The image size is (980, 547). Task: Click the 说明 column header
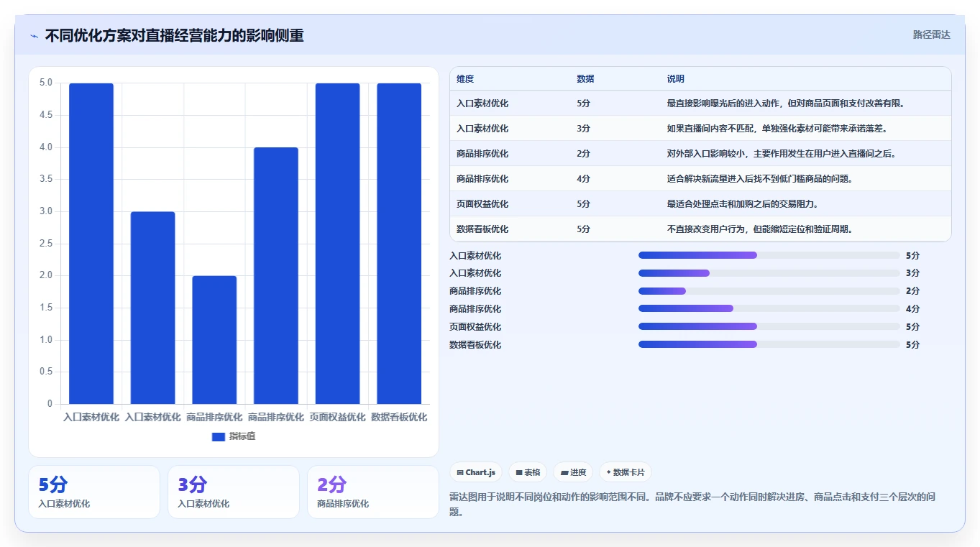(676, 78)
